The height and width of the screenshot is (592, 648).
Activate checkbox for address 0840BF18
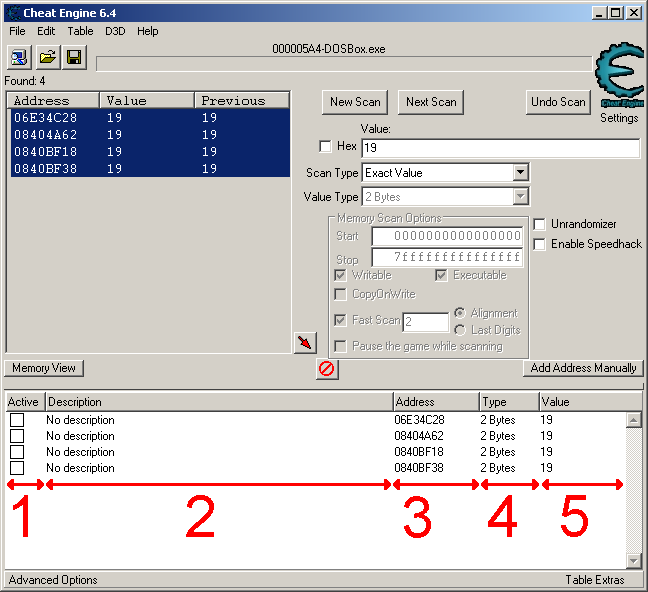17,452
